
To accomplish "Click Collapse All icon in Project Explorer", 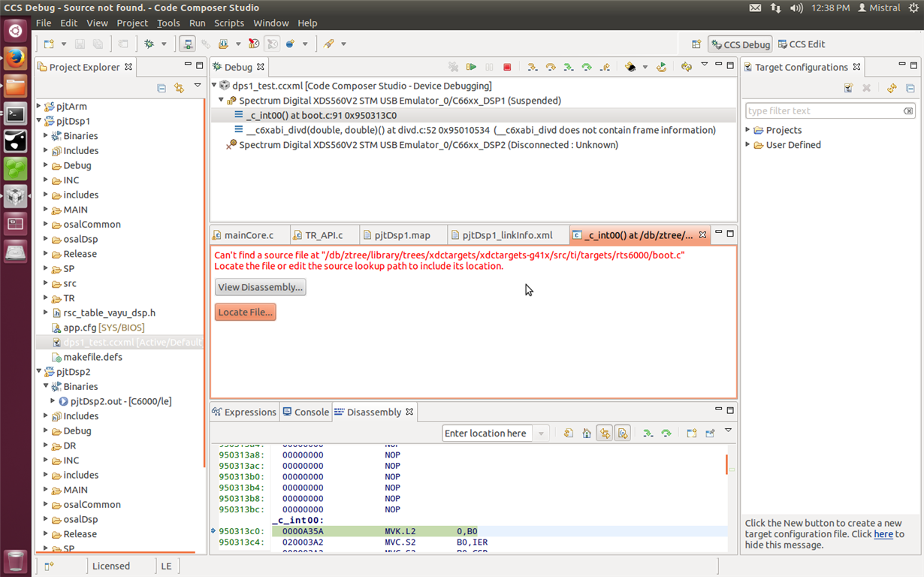I will 162,88.
